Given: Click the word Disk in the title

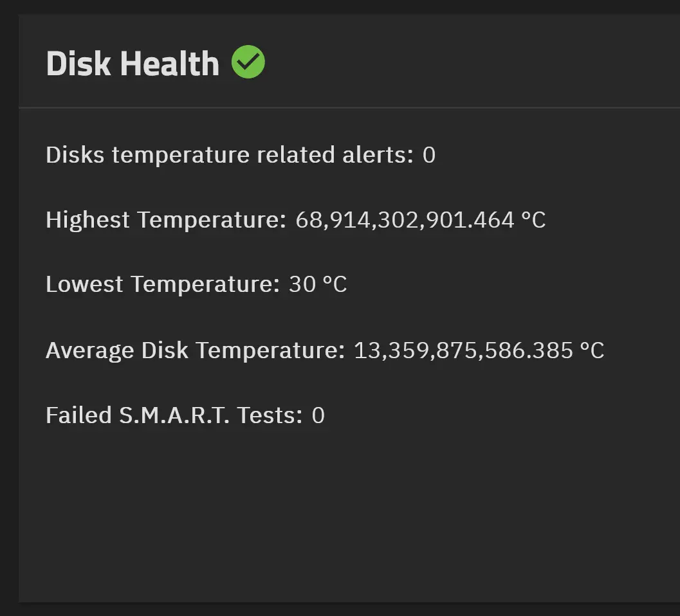Looking at the screenshot, I should pos(78,64).
